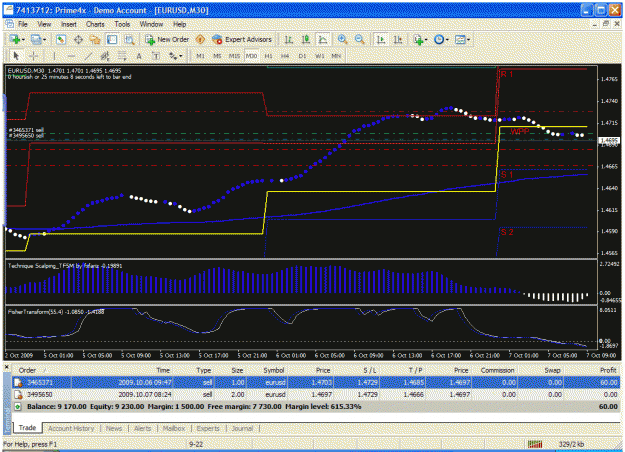Switch timeframe to M15
This screenshot has height=452, width=625.
(x=234, y=56)
